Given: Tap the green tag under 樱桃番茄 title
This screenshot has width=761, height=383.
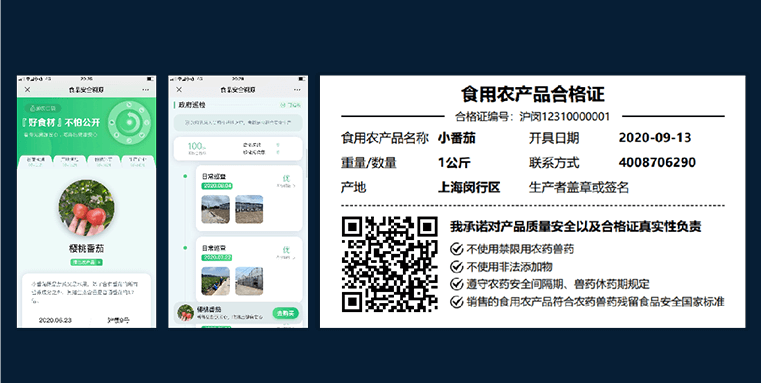Looking at the screenshot, I should [x=86, y=262].
